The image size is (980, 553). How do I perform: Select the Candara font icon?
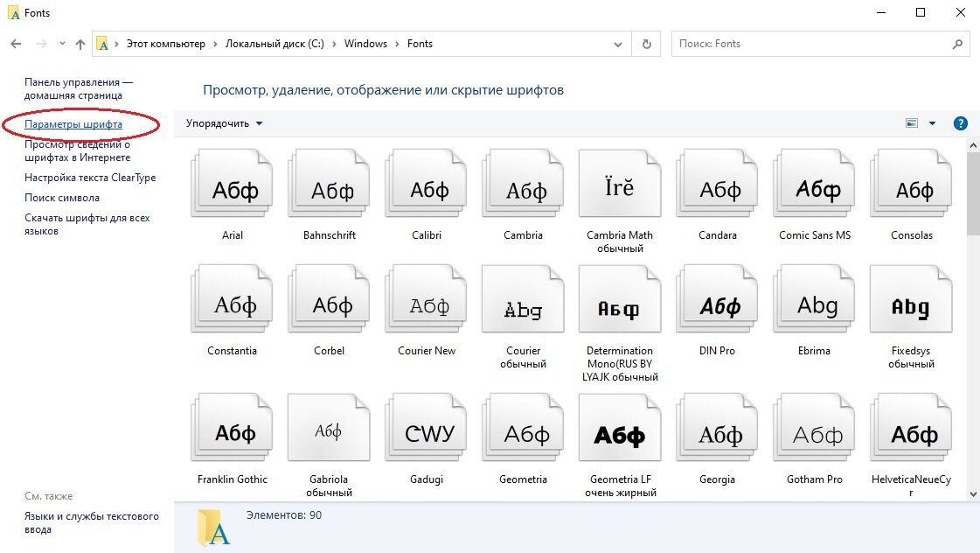717,183
